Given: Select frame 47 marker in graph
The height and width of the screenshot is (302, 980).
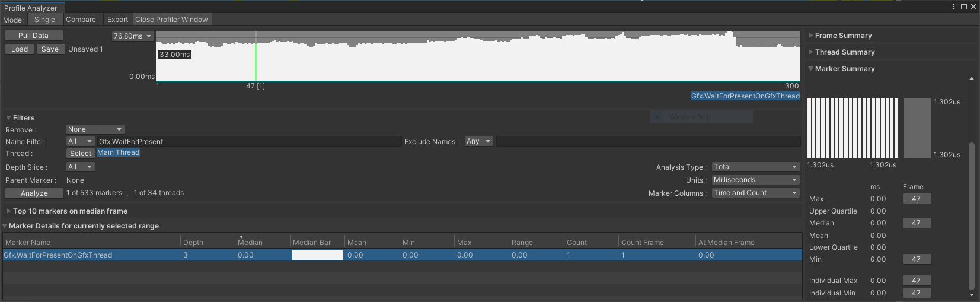Looking at the screenshot, I should click(x=256, y=56).
